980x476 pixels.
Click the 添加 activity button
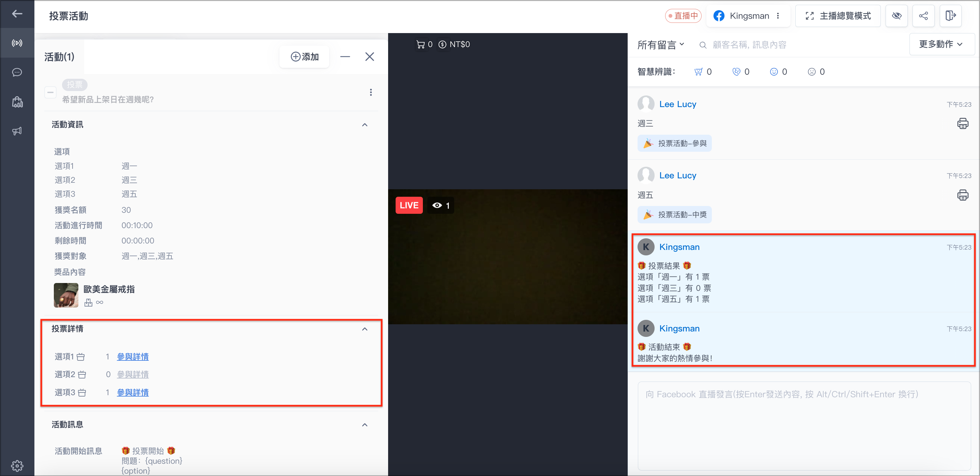click(x=304, y=57)
